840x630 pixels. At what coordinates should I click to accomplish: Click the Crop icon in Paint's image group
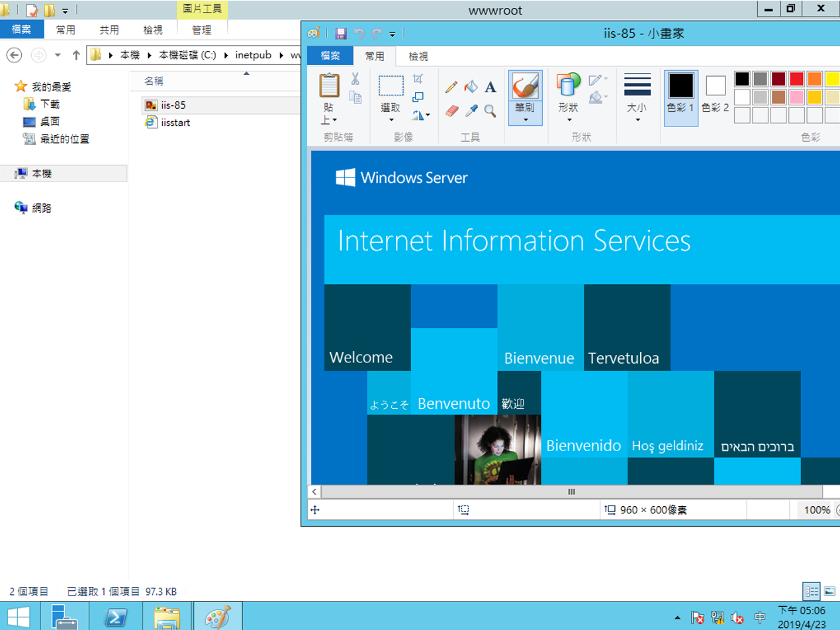(418, 79)
